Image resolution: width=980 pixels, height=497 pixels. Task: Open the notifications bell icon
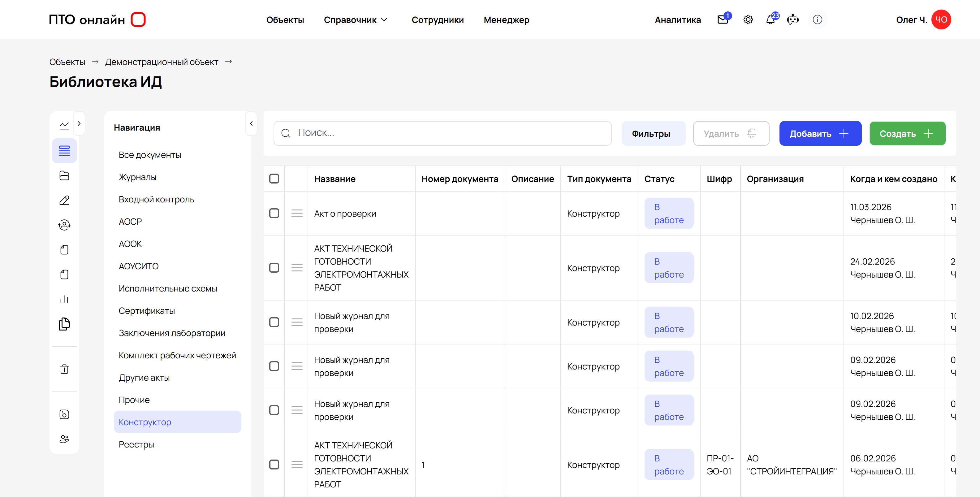tap(771, 19)
